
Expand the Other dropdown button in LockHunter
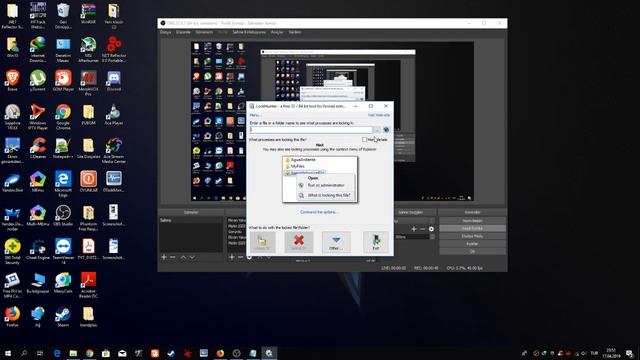pos(336,242)
